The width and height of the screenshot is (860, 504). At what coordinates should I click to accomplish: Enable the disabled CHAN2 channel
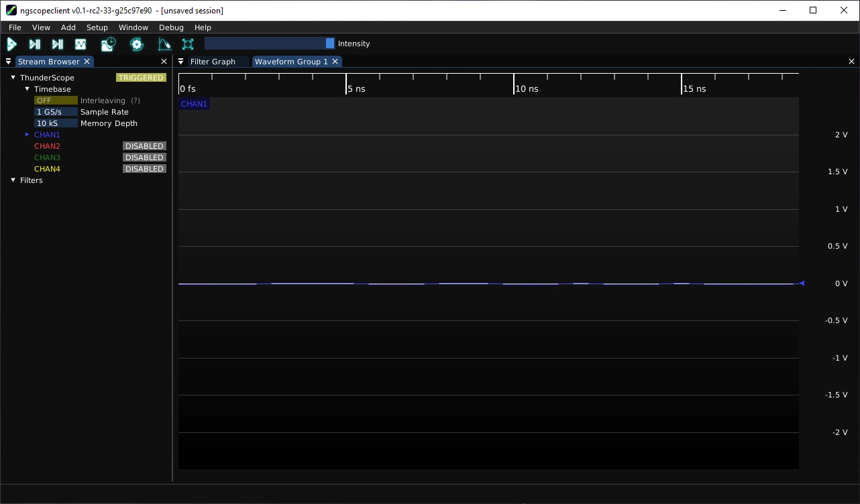coord(144,145)
